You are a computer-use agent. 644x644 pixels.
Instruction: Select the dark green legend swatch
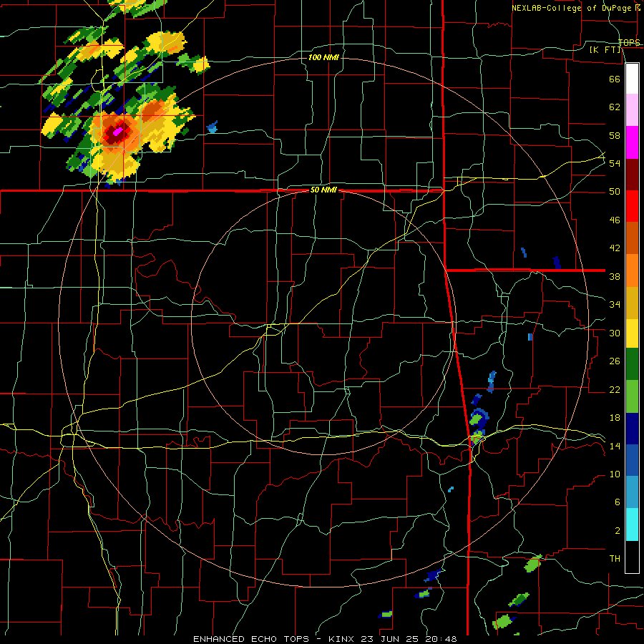[x=632, y=364]
